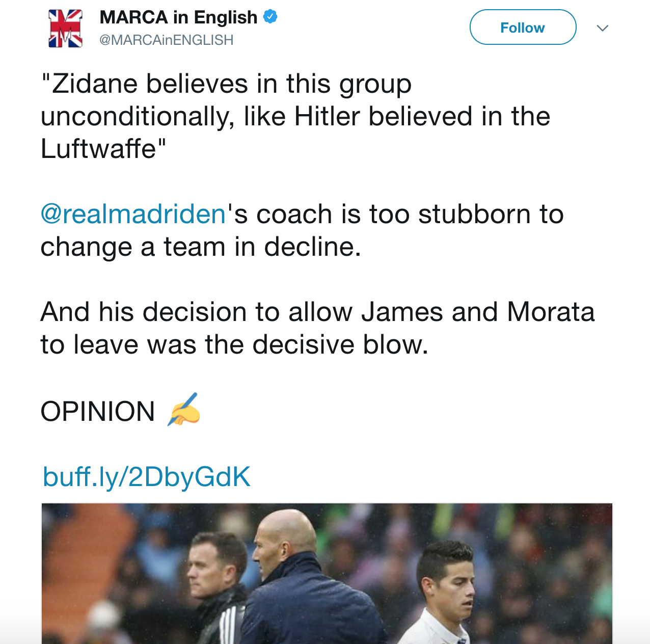Click the "James and Morata" sentence line
Viewport: 650px width, 644px height.
317,312
